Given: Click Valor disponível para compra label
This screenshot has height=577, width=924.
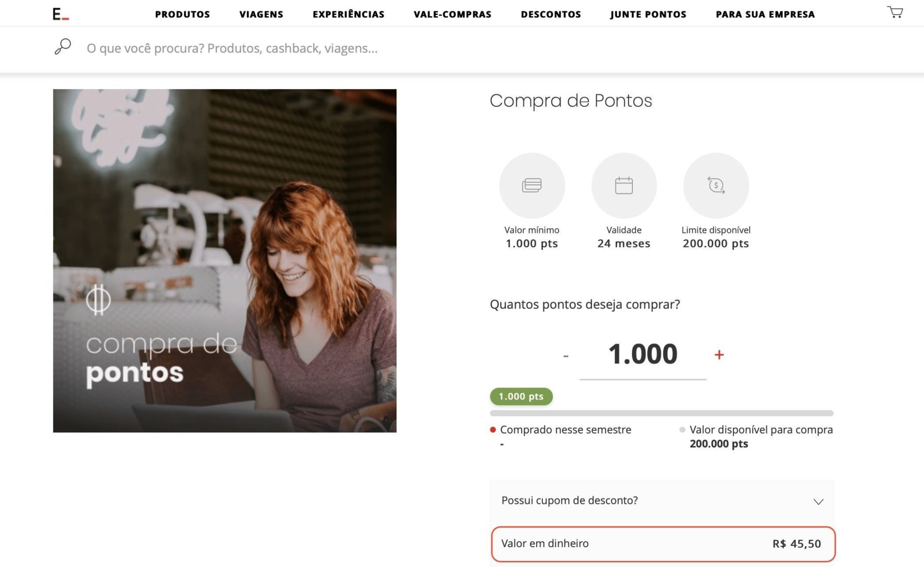Looking at the screenshot, I should [761, 430].
